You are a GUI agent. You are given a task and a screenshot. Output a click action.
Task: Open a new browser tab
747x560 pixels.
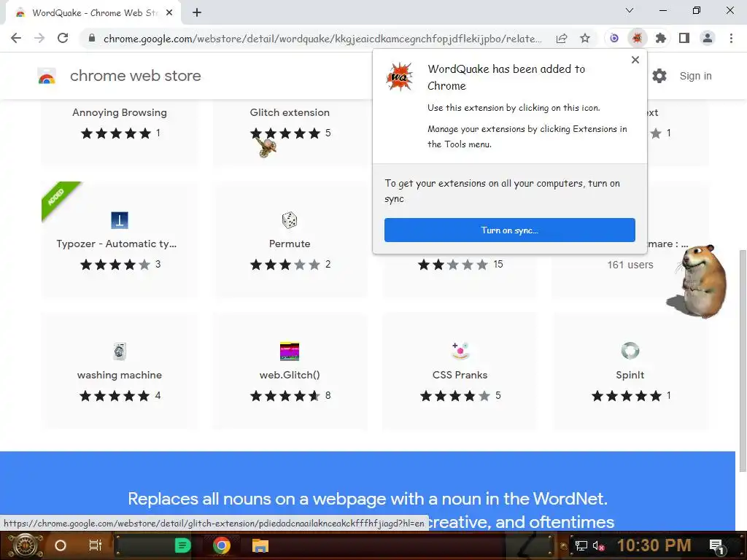pyautogui.click(x=197, y=13)
